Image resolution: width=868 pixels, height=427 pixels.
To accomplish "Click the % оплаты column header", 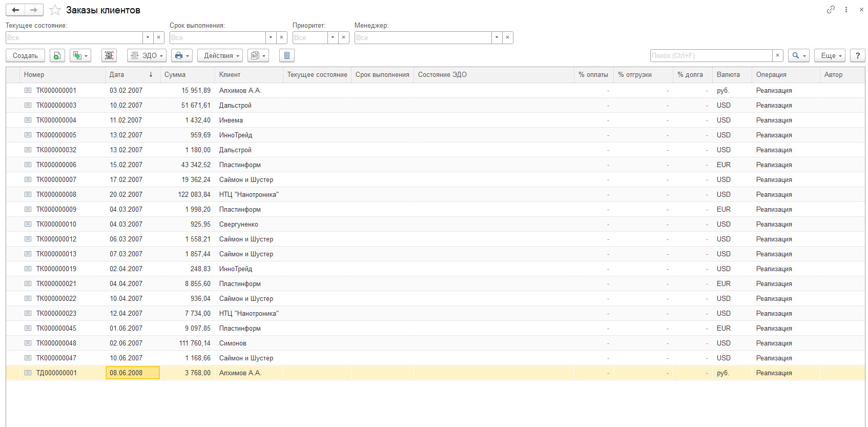I will point(593,74).
